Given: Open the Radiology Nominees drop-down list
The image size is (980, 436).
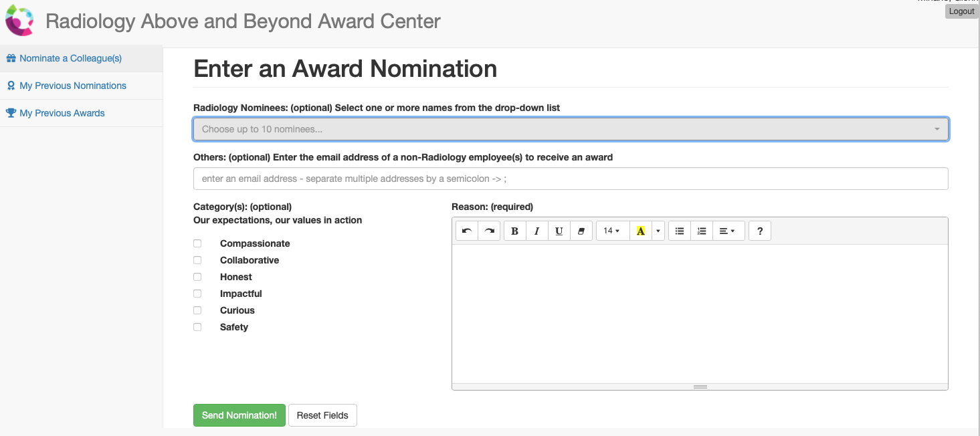Looking at the screenshot, I should tap(570, 129).
